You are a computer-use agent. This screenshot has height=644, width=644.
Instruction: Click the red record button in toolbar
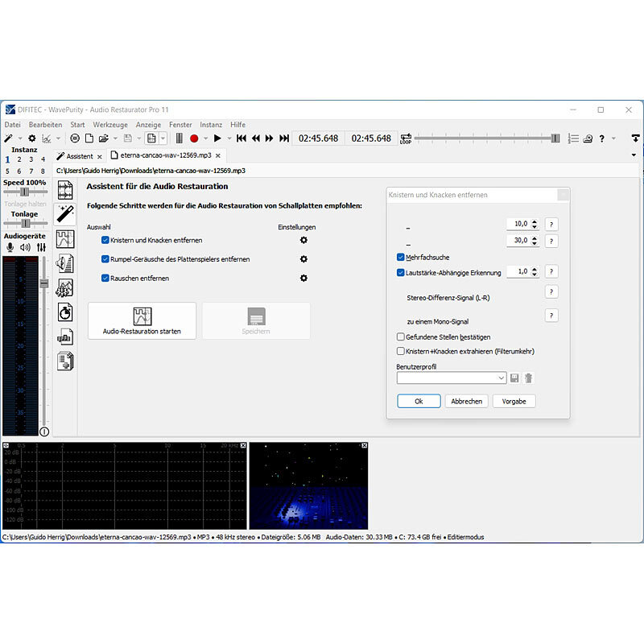tap(194, 138)
